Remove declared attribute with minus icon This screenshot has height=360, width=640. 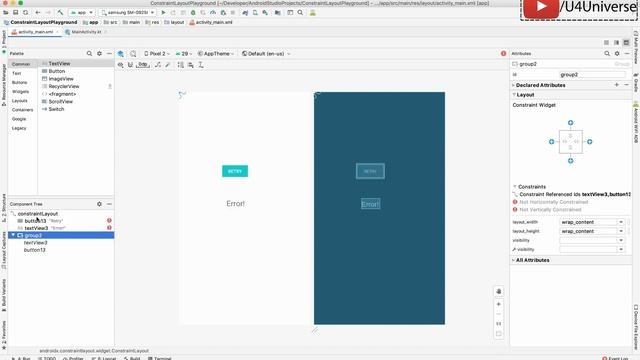[627, 85]
